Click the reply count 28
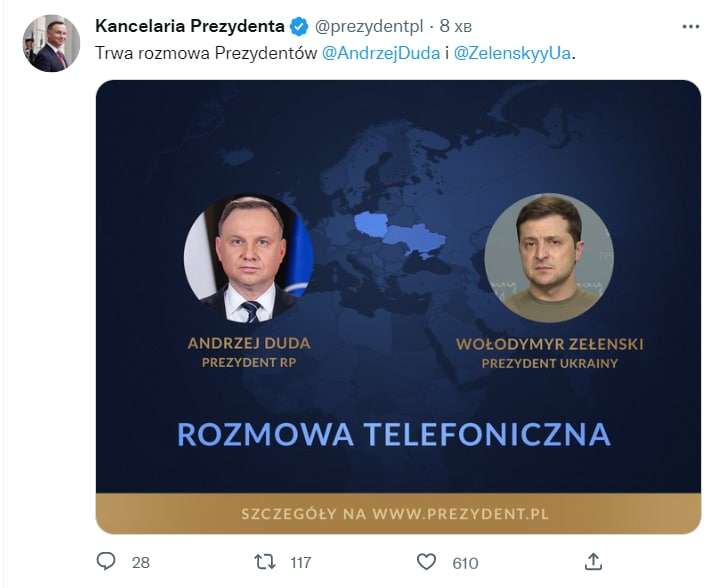Screen dimensions: 722x588 click(140, 563)
